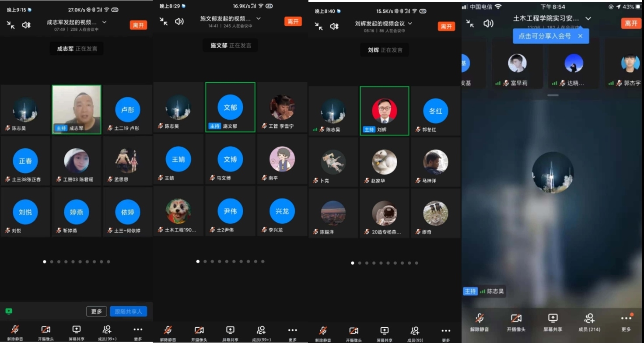Tap Bluetooth audio icon in 刘辉's meeting header
Viewport: 644px width, 343px height.
tap(334, 26)
